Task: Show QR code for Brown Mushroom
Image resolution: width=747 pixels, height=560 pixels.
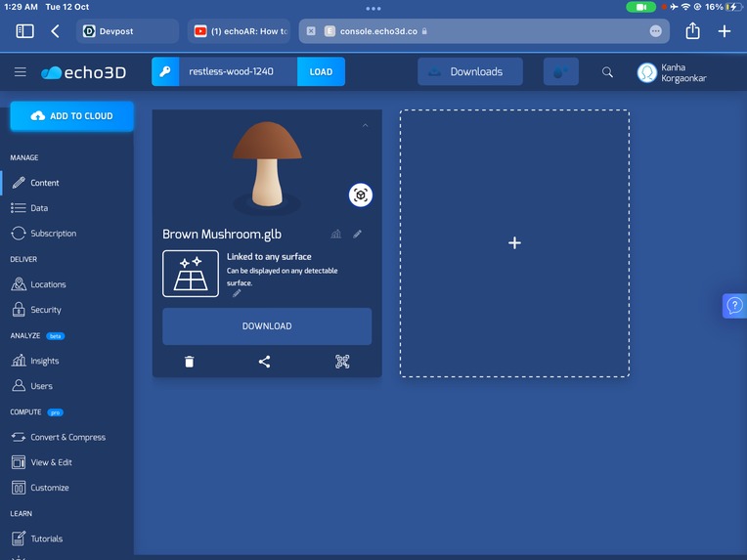Action: point(342,362)
